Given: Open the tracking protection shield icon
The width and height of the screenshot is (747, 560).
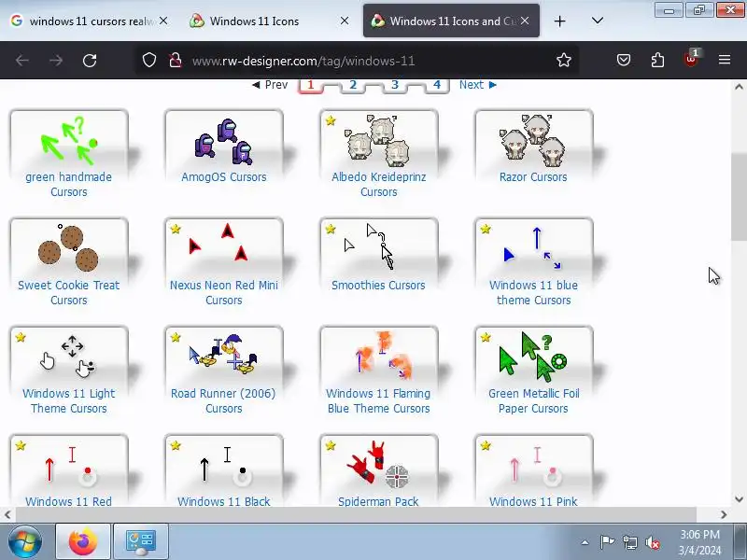Looking at the screenshot, I should (149, 61).
